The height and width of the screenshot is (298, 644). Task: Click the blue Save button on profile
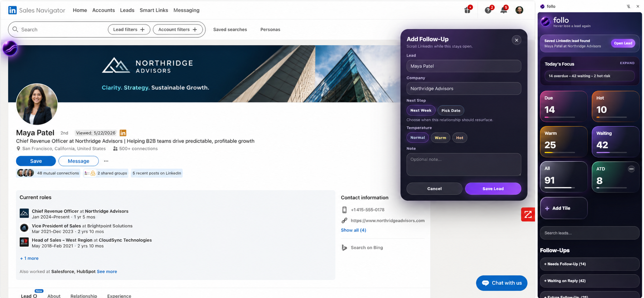tap(36, 161)
